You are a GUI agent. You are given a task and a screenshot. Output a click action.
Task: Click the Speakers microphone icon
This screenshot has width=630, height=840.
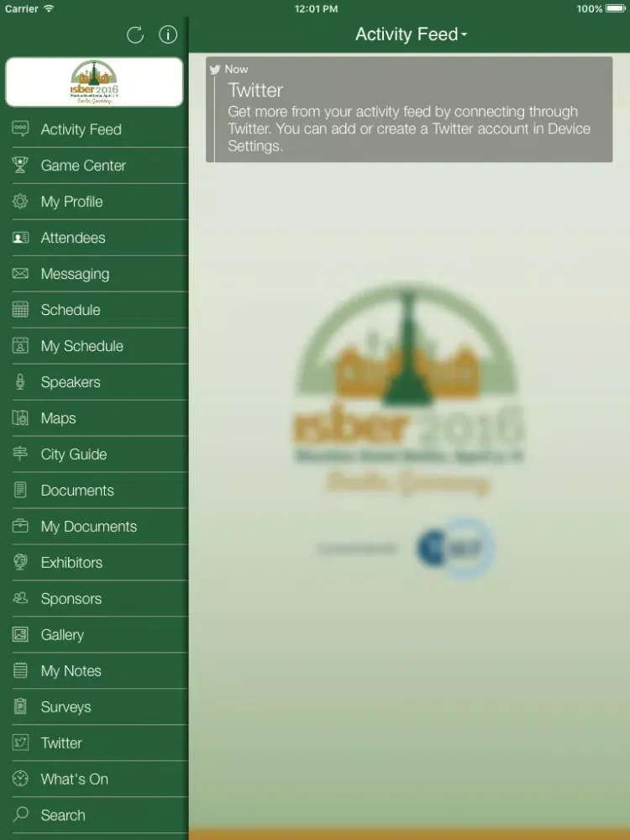[20, 382]
